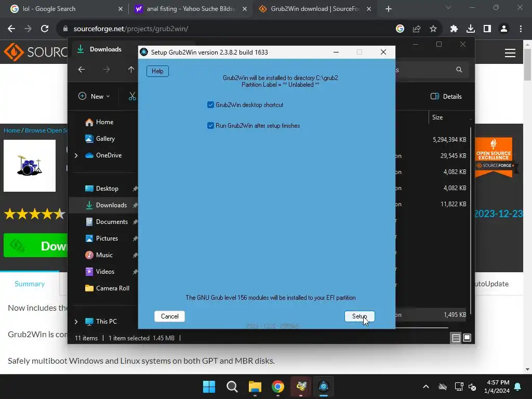This screenshot has width=532, height=399.
Task: Open the New dropdown in File Explorer
Action: click(x=95, y=96)
